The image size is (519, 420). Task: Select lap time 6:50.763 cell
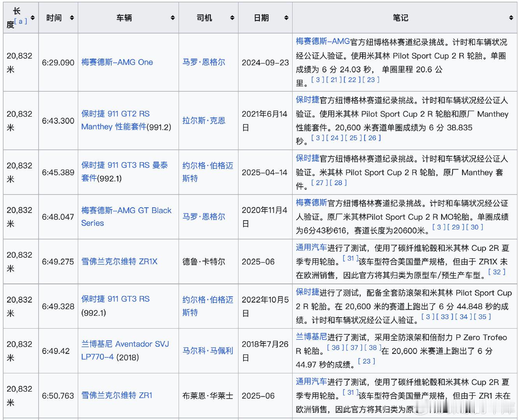58,395
